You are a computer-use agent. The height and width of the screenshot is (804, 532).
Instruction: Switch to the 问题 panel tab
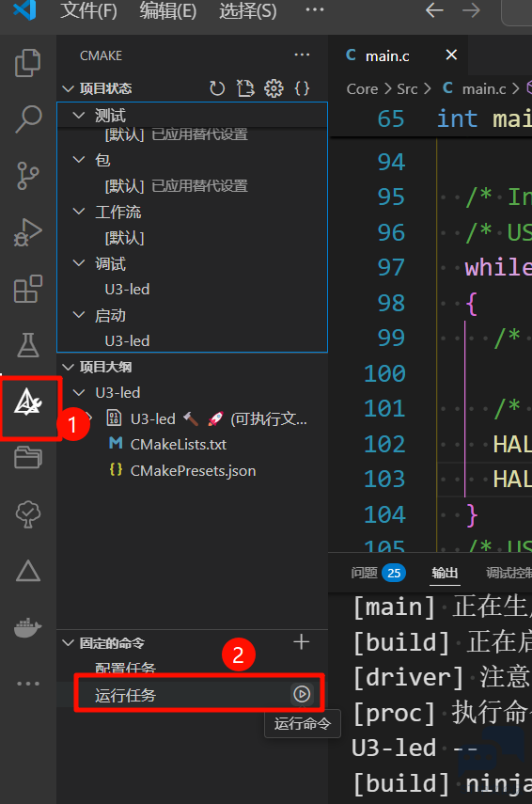pyautogui.click(x=378, y=573)
